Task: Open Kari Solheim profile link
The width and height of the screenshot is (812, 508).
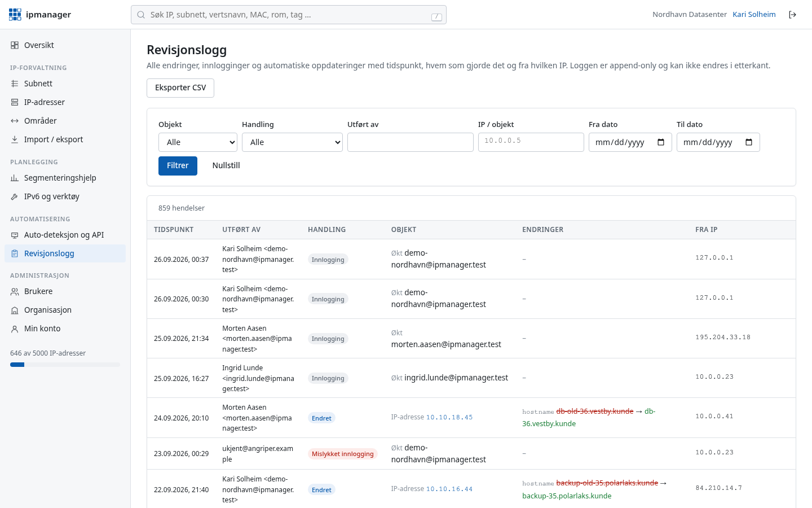Action: [x=754, y=15]
